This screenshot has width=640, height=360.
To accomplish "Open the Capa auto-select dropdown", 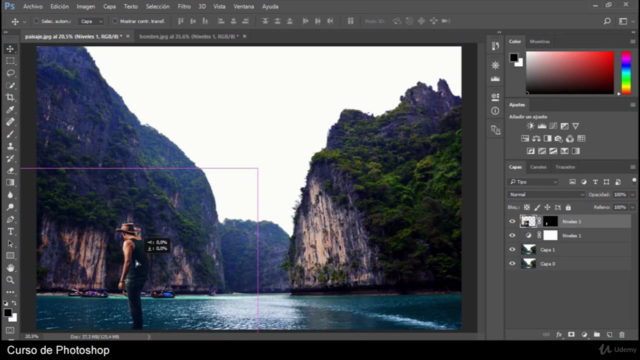I will tap(91, 21).
